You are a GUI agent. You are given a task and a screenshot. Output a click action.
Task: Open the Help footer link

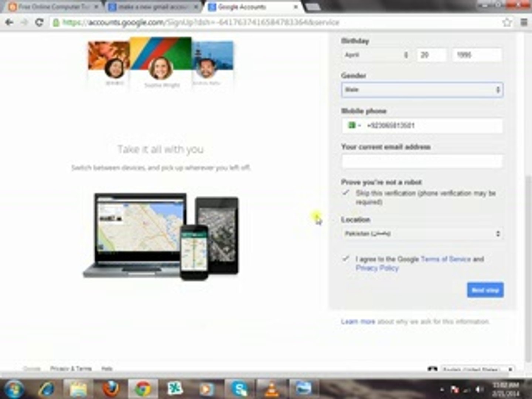coord(107,368)
